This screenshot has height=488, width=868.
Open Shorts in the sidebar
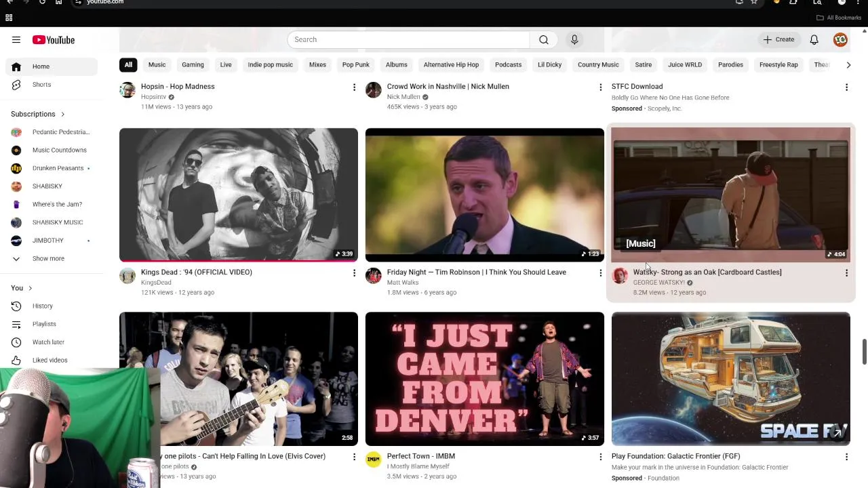52,85
